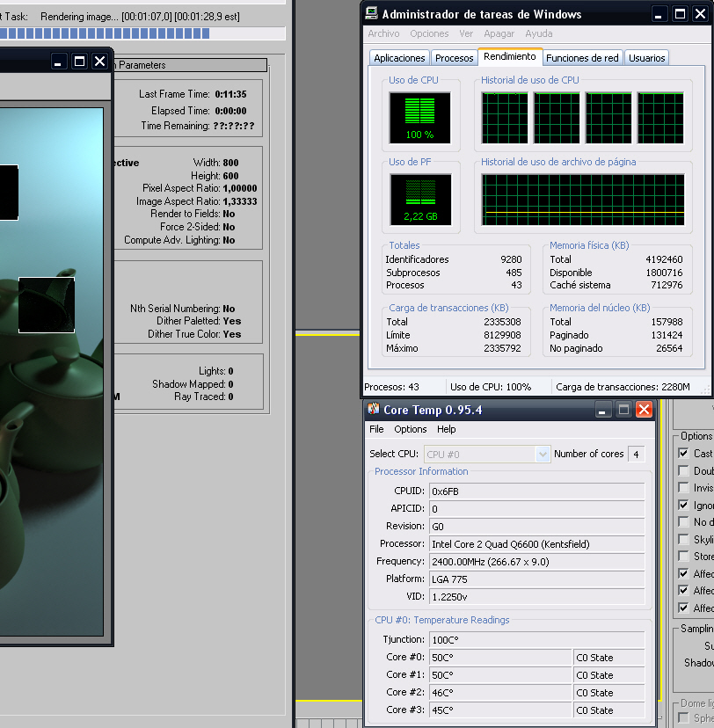
Task: Click the Processor name field
Action: click(537, 544)
